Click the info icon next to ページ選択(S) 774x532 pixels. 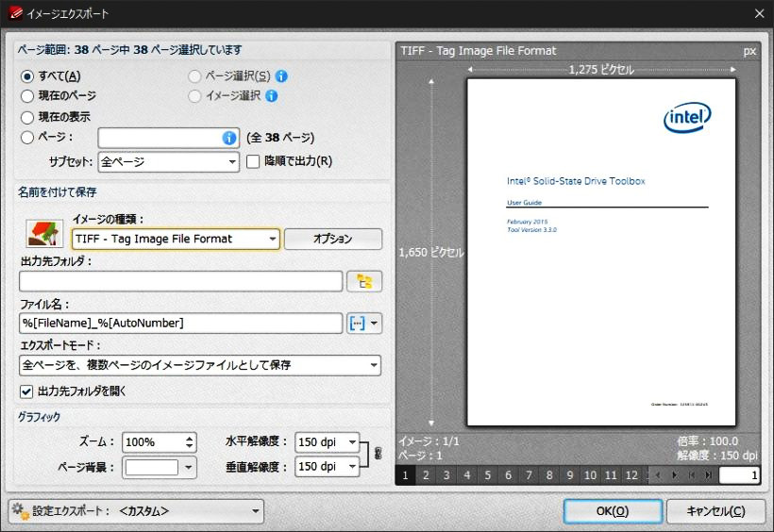[x=281, y=76]
